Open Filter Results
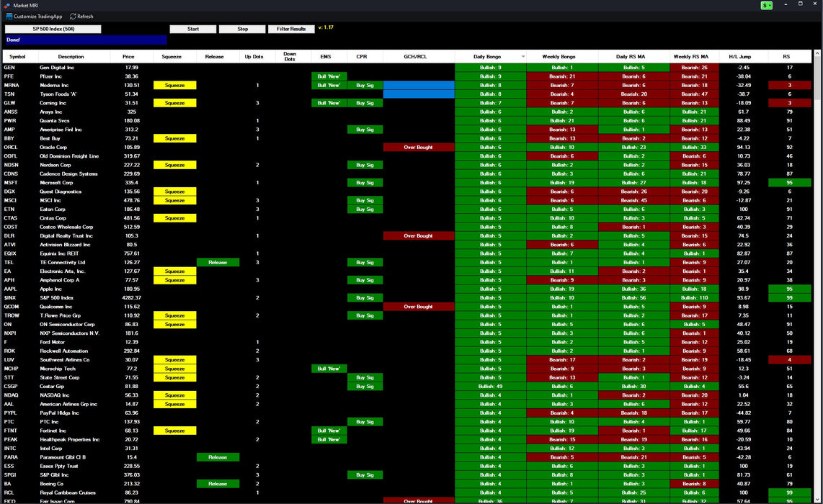 (x=291, y=29)
